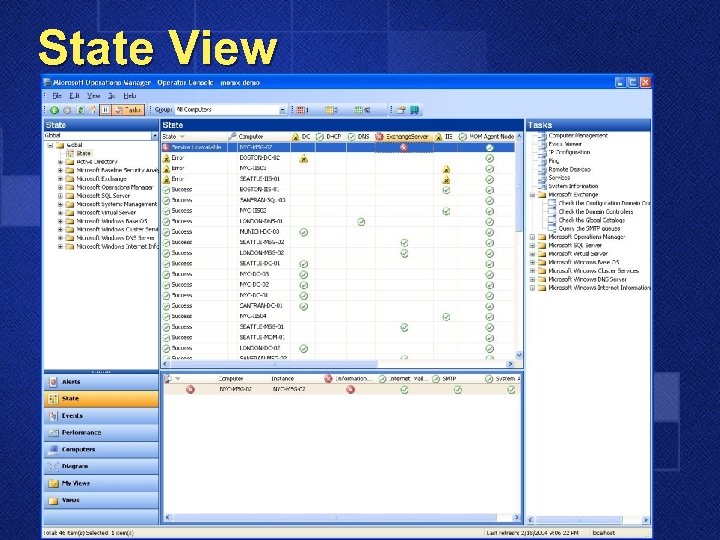
Task: Run the System Information task
Action: (573, 186)
